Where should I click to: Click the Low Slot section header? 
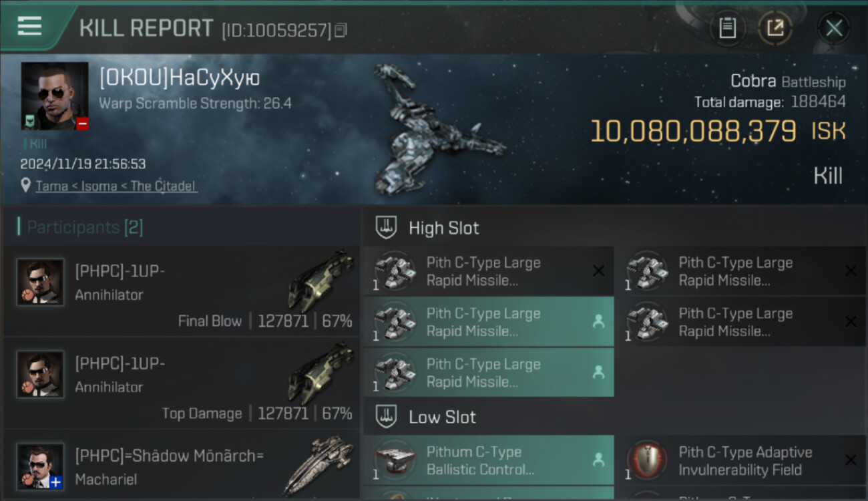(442, 417)
